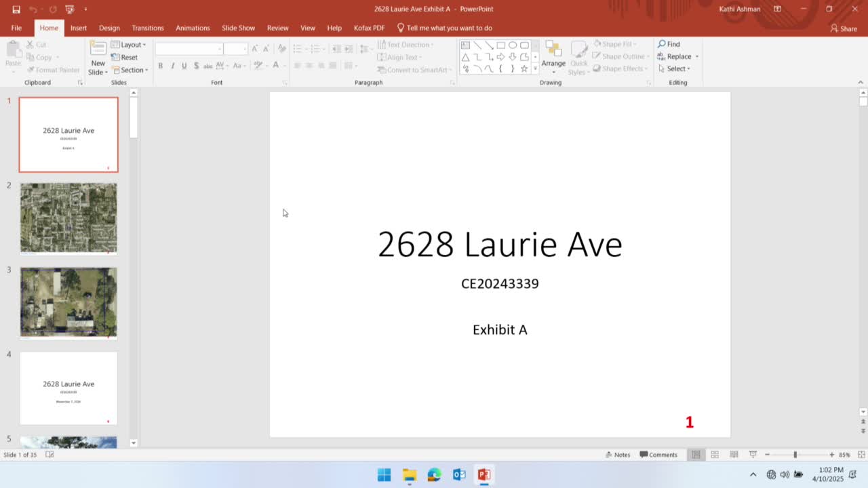Screen dimensions: 868x488
Task: Switch to the Design tab
Action: click(x=109, y=28)
